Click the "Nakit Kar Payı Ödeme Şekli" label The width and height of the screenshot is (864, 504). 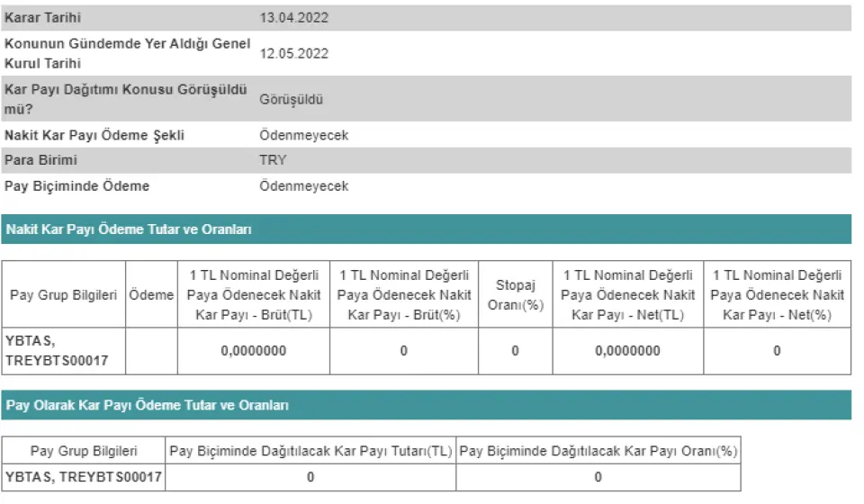click(x=94, y=135)
